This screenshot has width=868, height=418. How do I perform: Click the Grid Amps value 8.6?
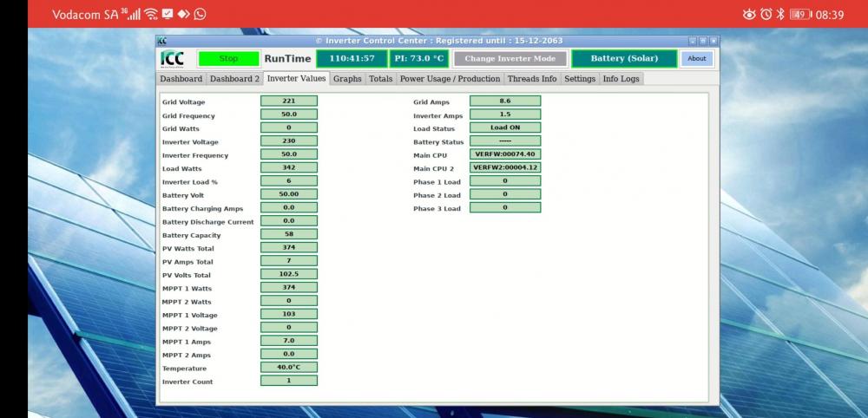(505, 101)
